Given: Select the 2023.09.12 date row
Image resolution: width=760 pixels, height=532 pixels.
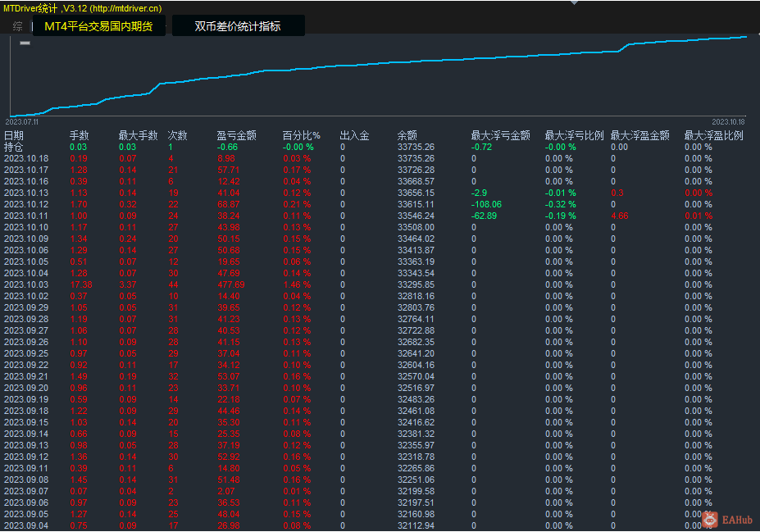Looking at the screenshot, I should (x=26, y=457).
